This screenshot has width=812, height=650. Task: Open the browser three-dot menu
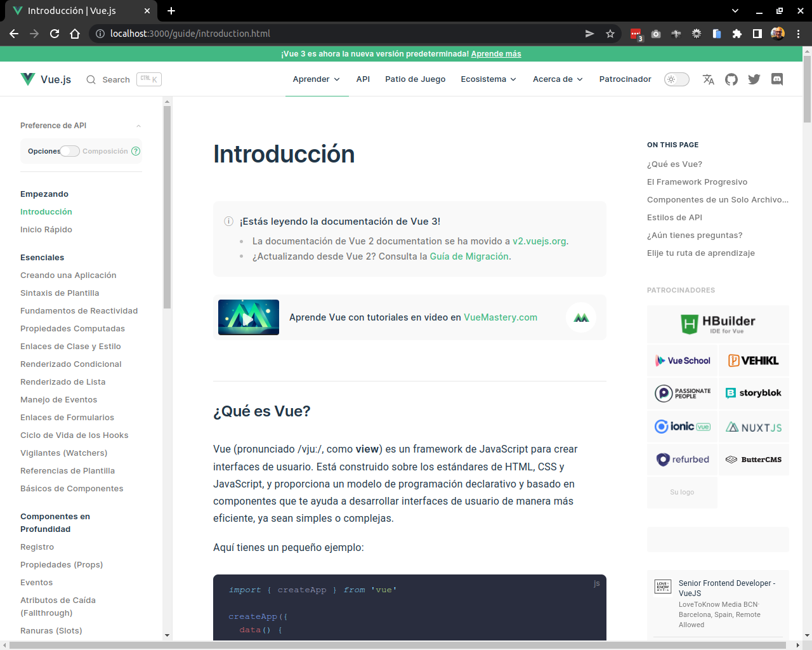(x=799, y=34)
